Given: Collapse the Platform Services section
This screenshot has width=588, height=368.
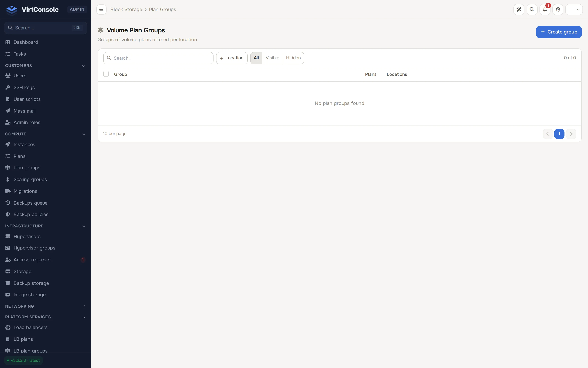Looking at the screenshot, I should click(x=45, y=317).
